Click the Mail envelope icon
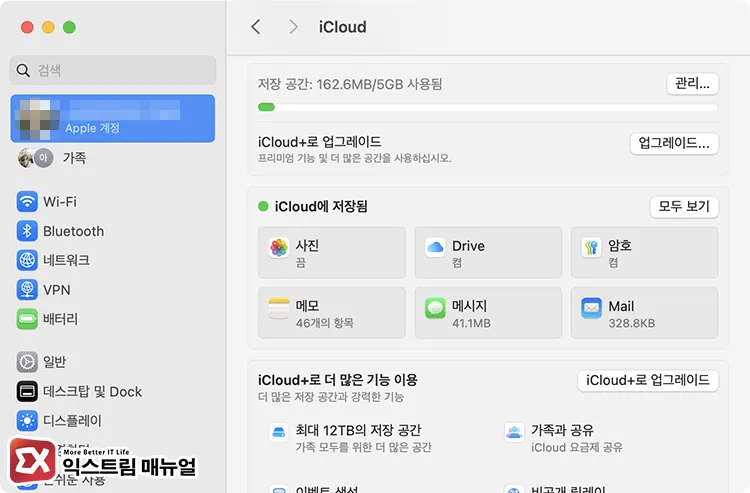Screen dimensions: 750x493 tap(592, 308)
